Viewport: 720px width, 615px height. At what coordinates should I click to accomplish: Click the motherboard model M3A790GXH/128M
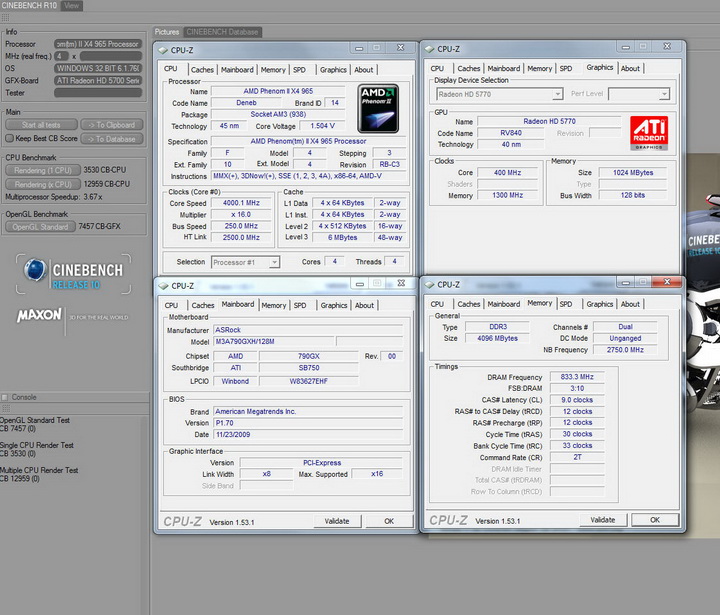[x=273, y=341]
